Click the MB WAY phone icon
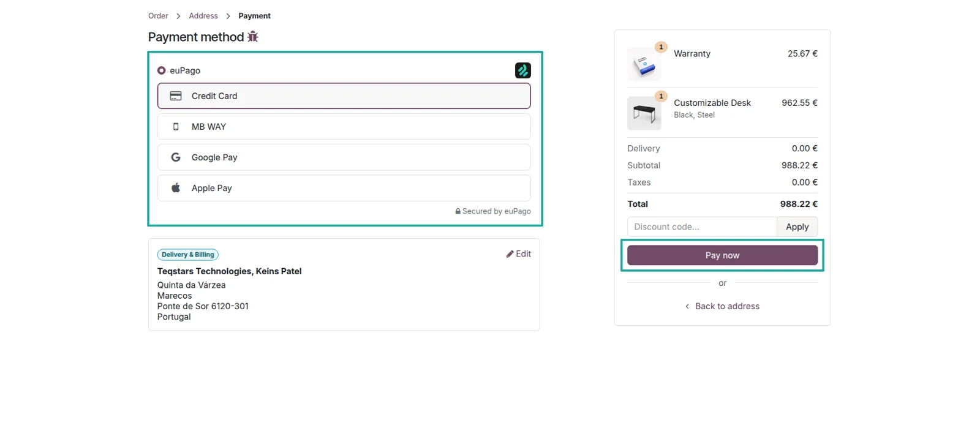 coord(176,127)
